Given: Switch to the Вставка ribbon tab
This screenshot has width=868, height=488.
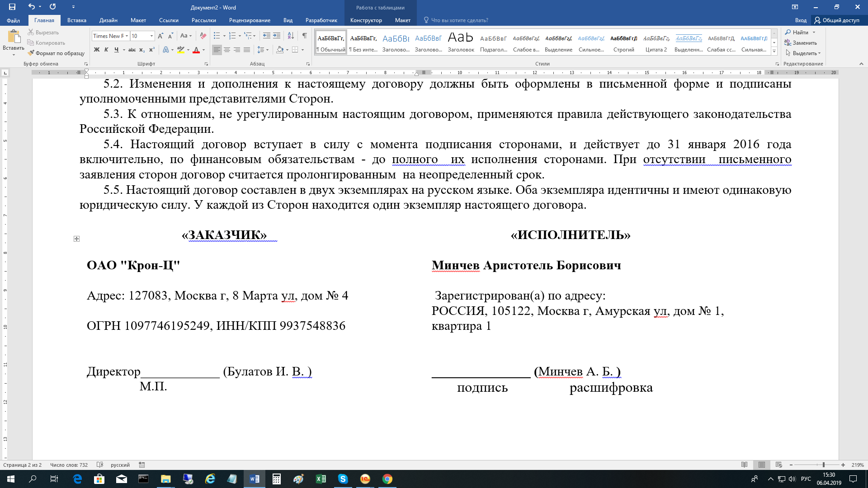Looking at the screenshot, I should pos(76,20).
